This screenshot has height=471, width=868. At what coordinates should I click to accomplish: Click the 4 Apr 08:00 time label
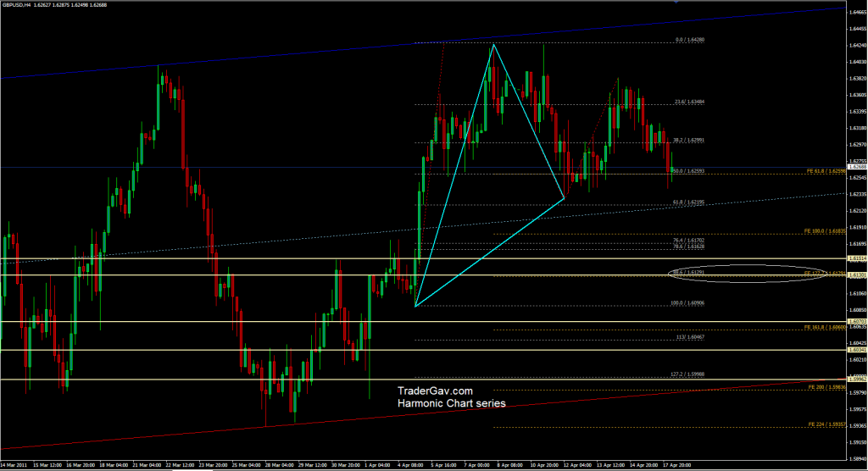pyautogui.click(x=410, y=465)
